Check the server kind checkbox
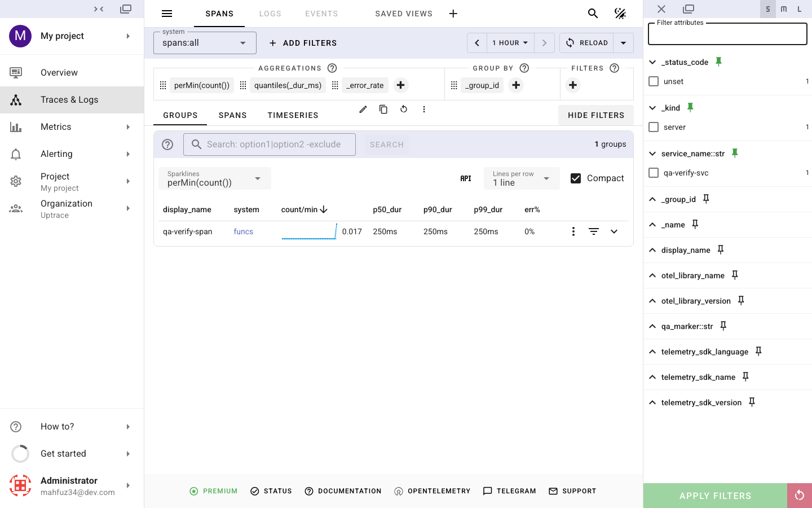Screen dimensions: 812x508 tap(654, 127)
